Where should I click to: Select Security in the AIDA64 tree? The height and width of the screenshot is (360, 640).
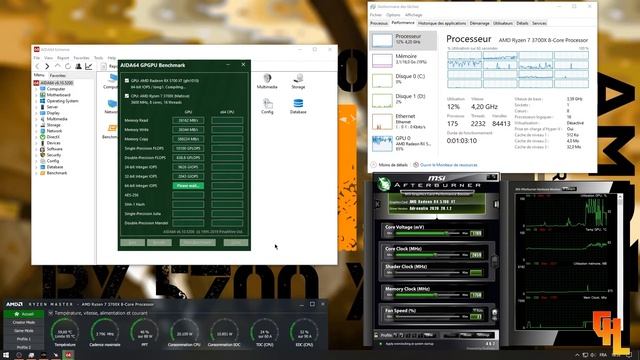coord(54,155)
